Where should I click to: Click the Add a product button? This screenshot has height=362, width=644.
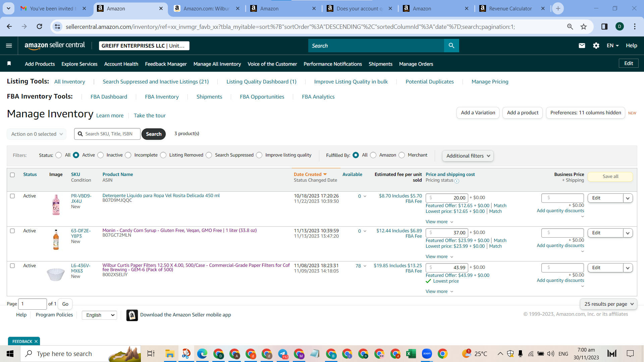coord(523,113)
